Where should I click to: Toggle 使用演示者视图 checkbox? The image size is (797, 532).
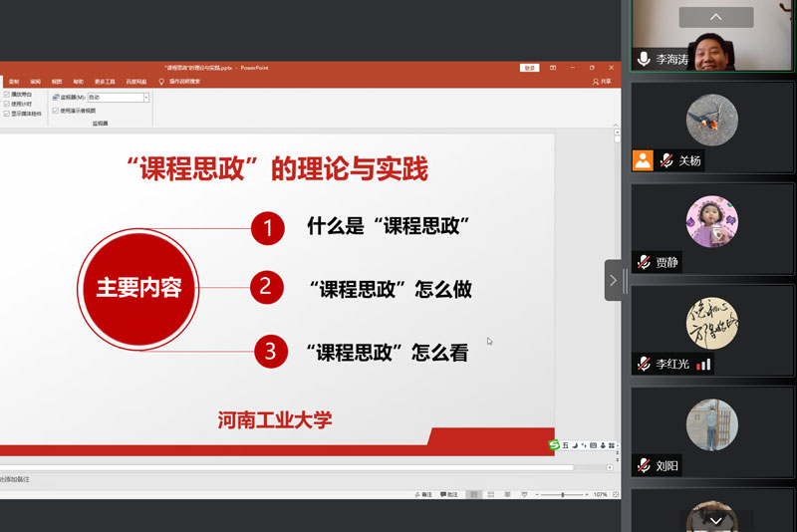pyautogui.click(x=56, y=111)
